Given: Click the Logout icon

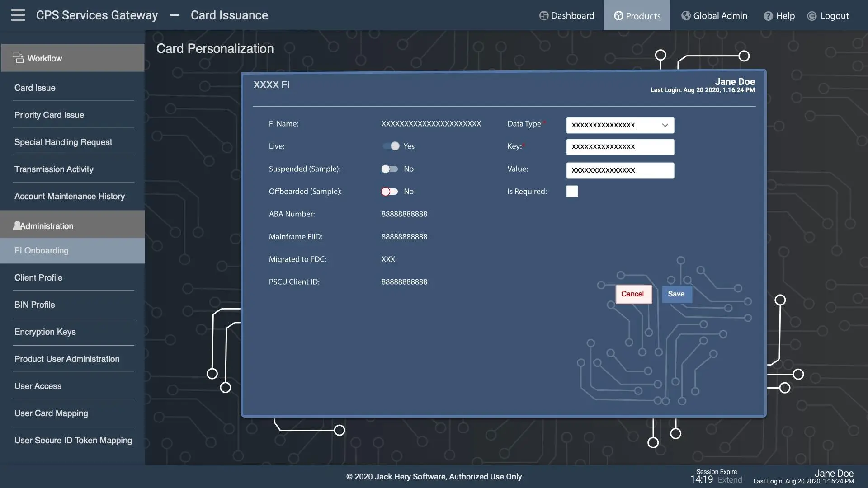Looking at the screenshot, I should (812, 16).
